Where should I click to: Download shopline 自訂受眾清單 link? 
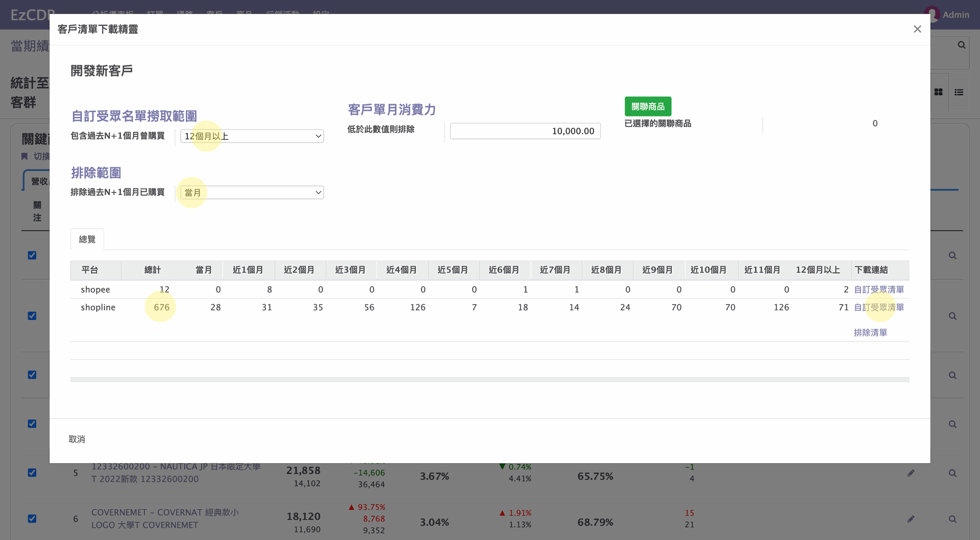(879, 307)
